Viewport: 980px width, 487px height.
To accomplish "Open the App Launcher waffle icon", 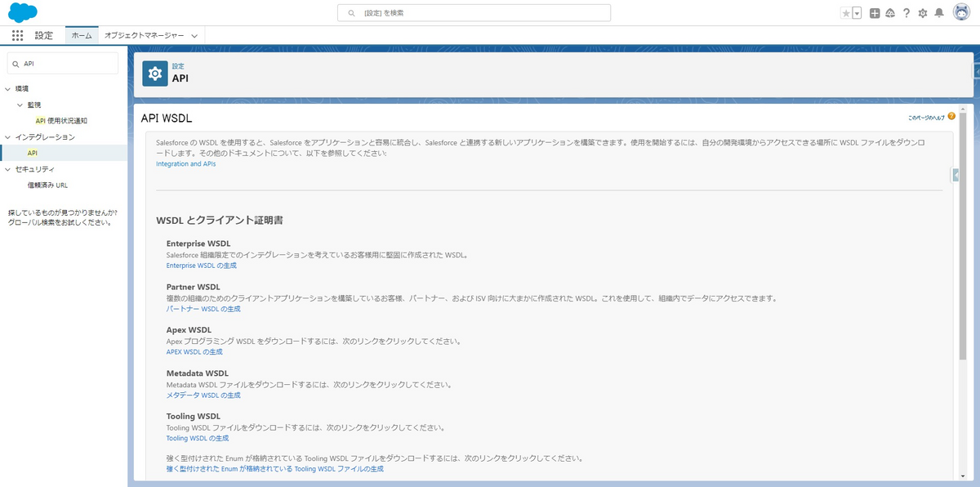I will pos(16,34).
